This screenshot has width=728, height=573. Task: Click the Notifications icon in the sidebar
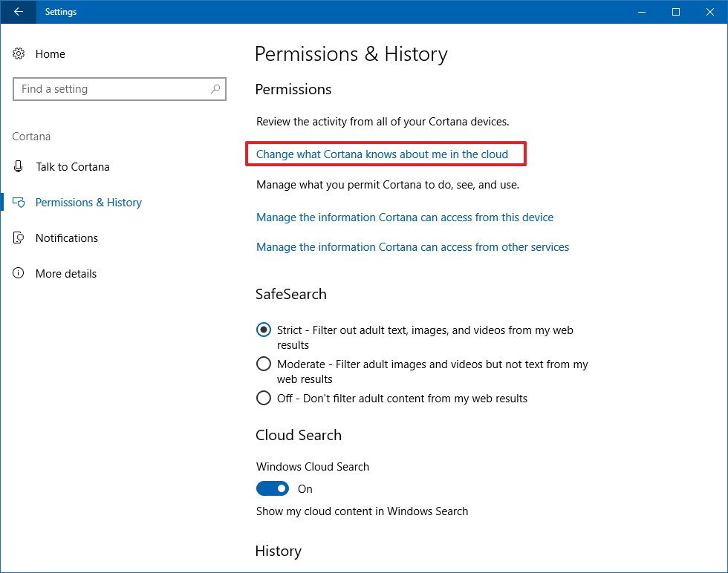point(19,238)
